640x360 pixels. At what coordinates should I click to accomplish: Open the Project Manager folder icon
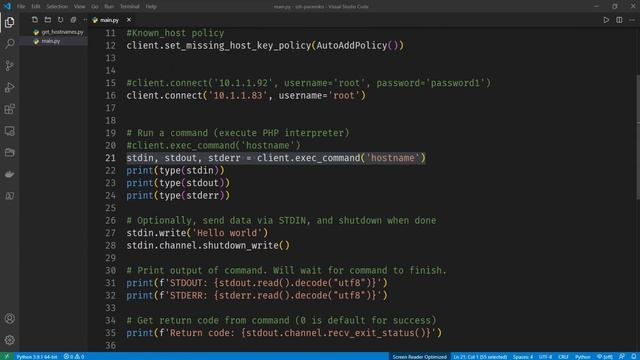(9, 153)
